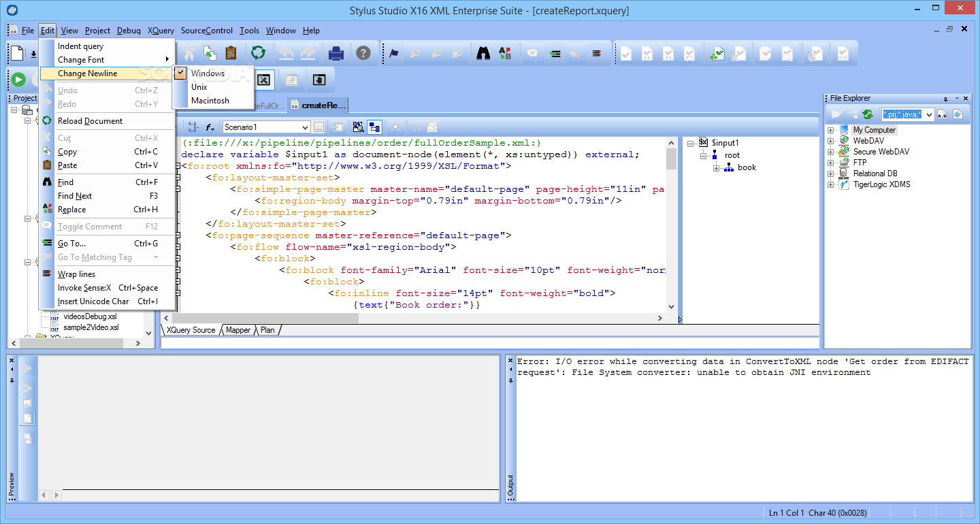
Task: Expand the Relational DB tree node
Action: pyautogui.click(x=831, y=174)
